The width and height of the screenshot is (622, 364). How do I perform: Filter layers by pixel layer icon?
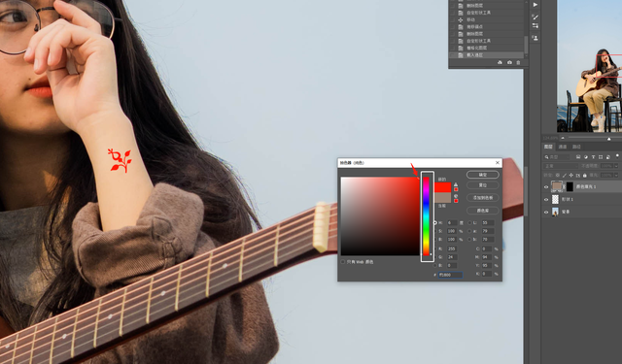578,157
